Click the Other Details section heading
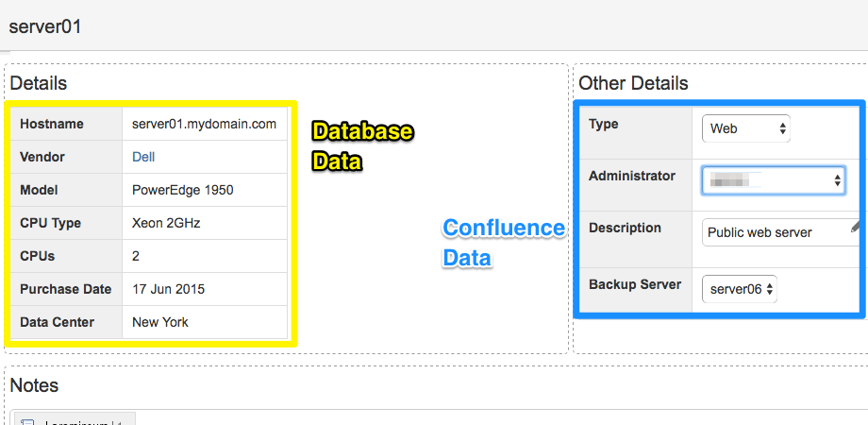This screenshot has width=868, height=425. (x=633, y=83)
